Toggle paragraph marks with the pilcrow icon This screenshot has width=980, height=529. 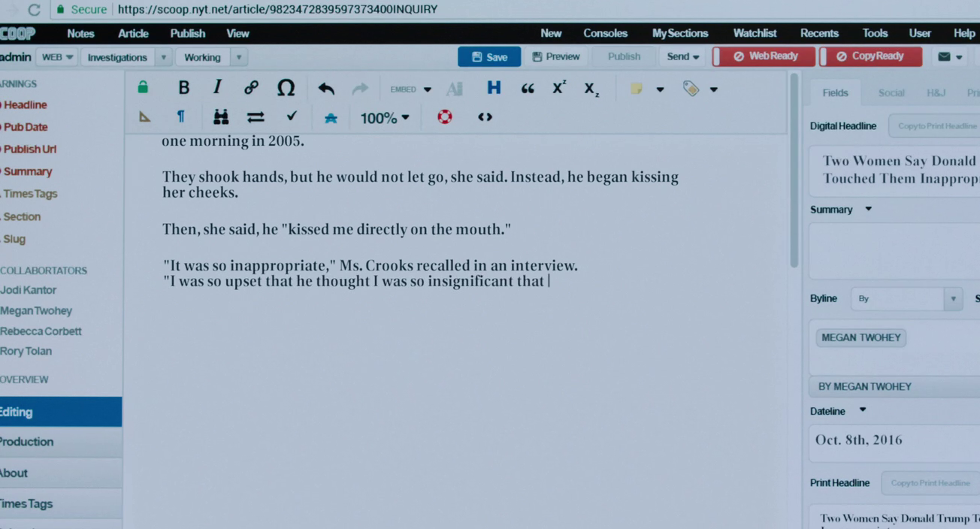tap(180, 117)
